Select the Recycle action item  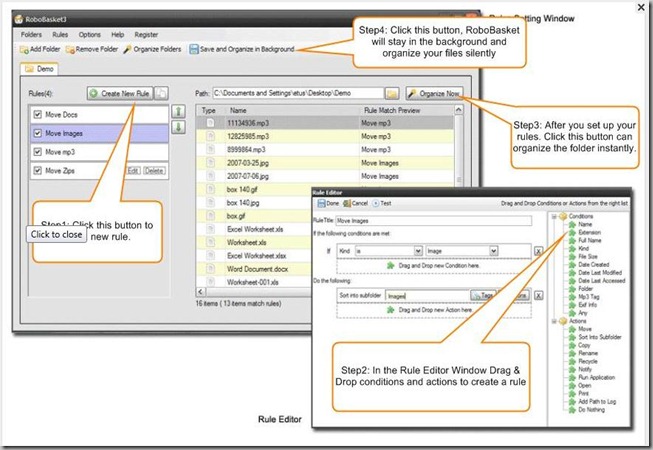tap(588, 361)
